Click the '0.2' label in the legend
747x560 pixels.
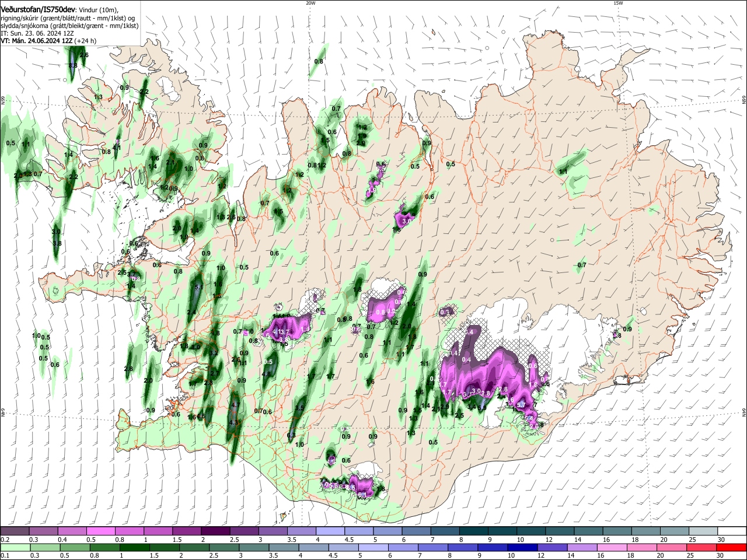5,540
